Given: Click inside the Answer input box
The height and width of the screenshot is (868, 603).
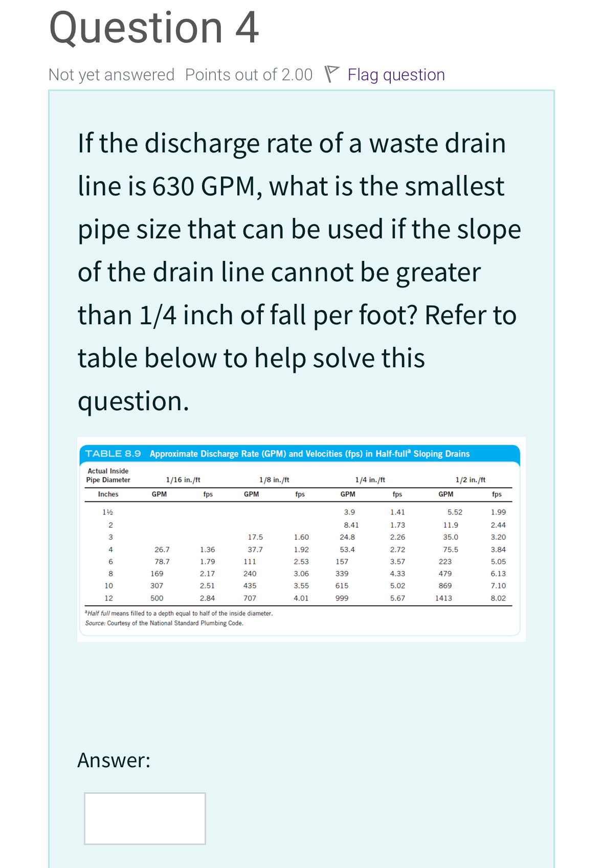Looking at the screenshot, I should 144,819.
